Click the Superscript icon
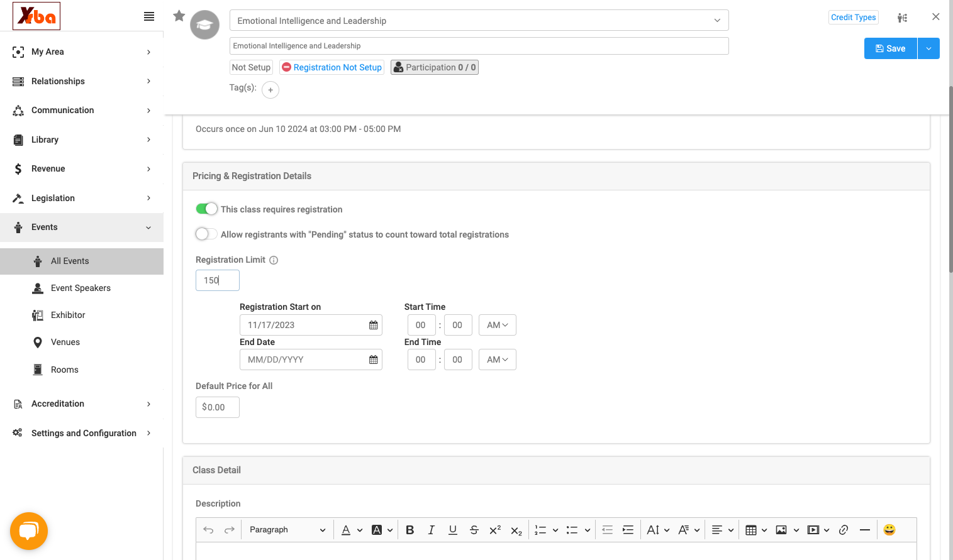 click(495, 530)
